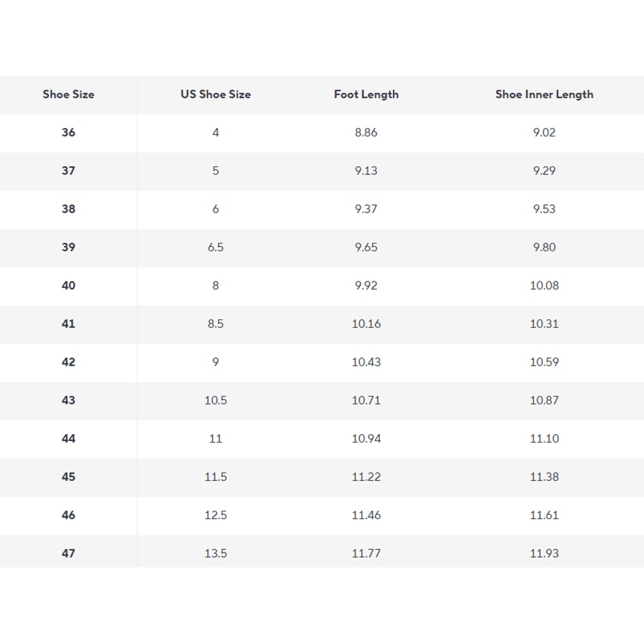This screenshot has width=644, height=644.
Task: Click US shoe size 10.5 cell
Action: [215, 401]
